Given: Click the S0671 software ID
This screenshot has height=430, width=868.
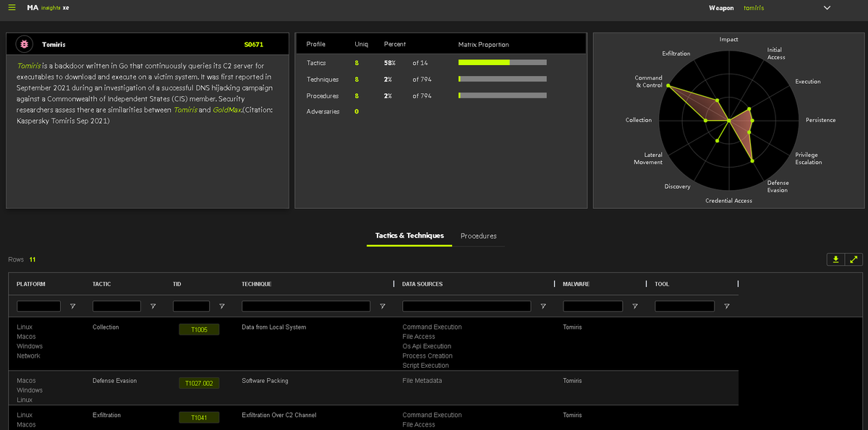Looking at the screenshot, I should click(254, 45).
